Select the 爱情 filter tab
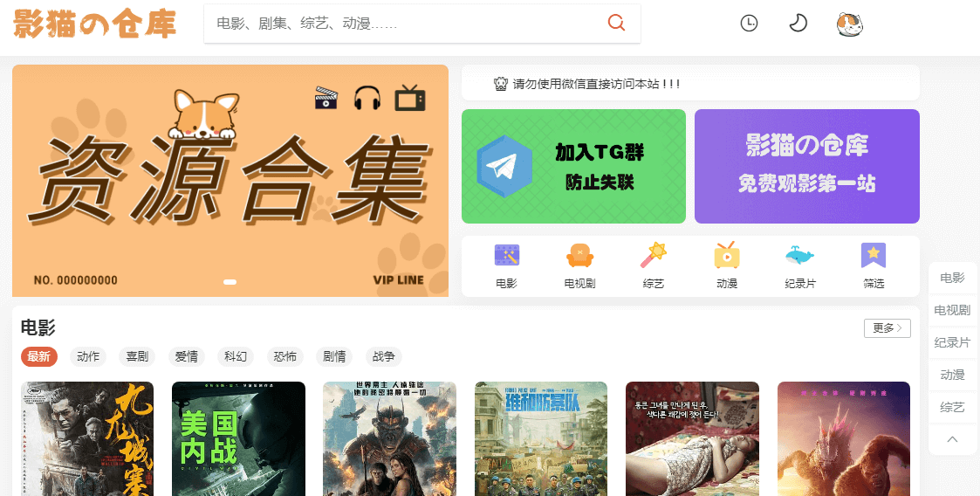Screen dimensions: 980x496 (x=186, y=356)
